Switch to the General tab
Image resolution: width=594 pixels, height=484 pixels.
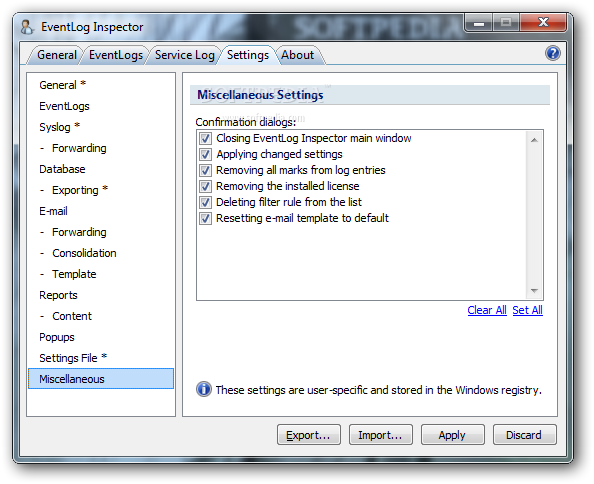[x=57, y=55]
